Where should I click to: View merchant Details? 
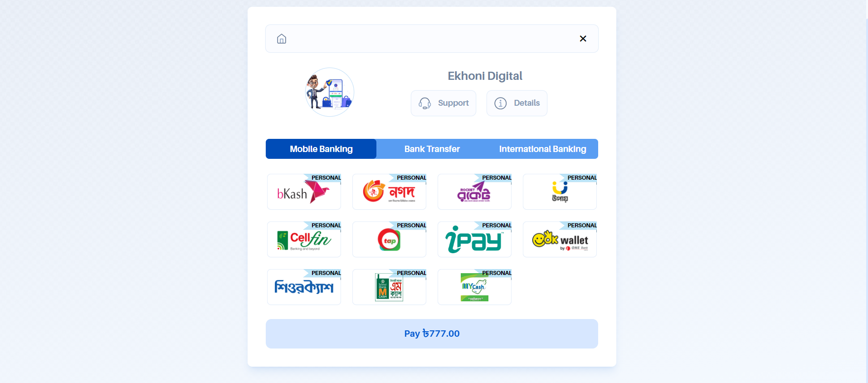pos(517,103)
